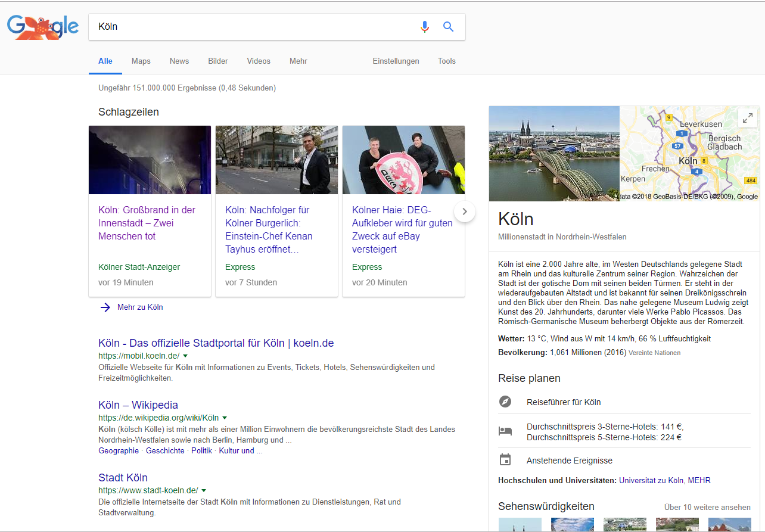Click Über 10 weitere ansehen
This screenshot has height=532, width=765.
click(707, 507)
